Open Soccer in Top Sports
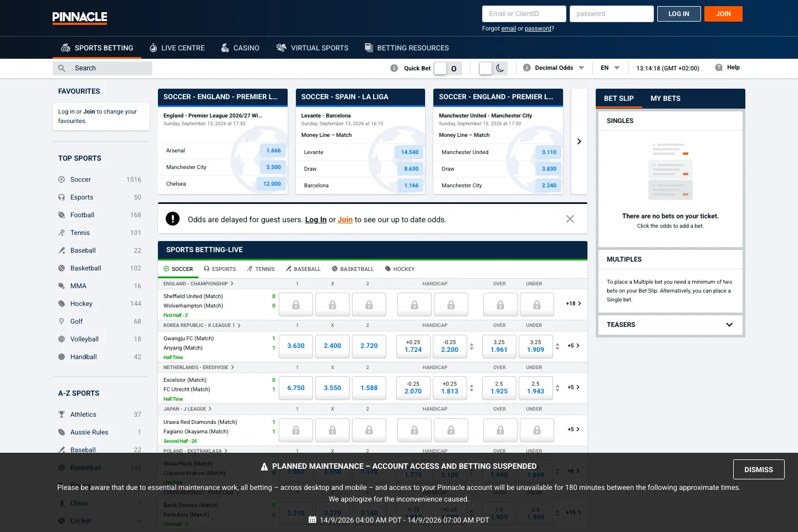The width and height of the screenshot is (798, 532). [x=100, y=180]
